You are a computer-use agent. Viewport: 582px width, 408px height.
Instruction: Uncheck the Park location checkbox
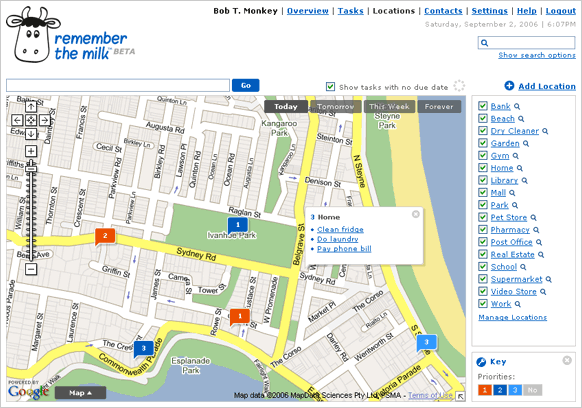point(483,205)
